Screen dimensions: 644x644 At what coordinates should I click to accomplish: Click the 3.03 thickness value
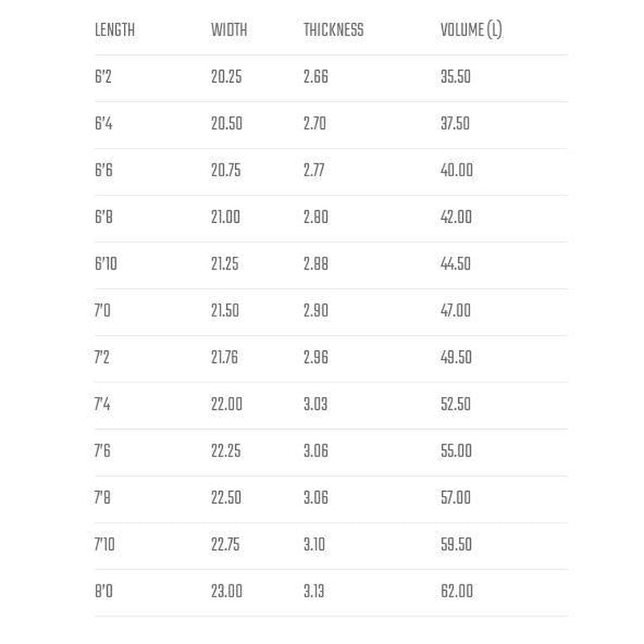[316, 404]
